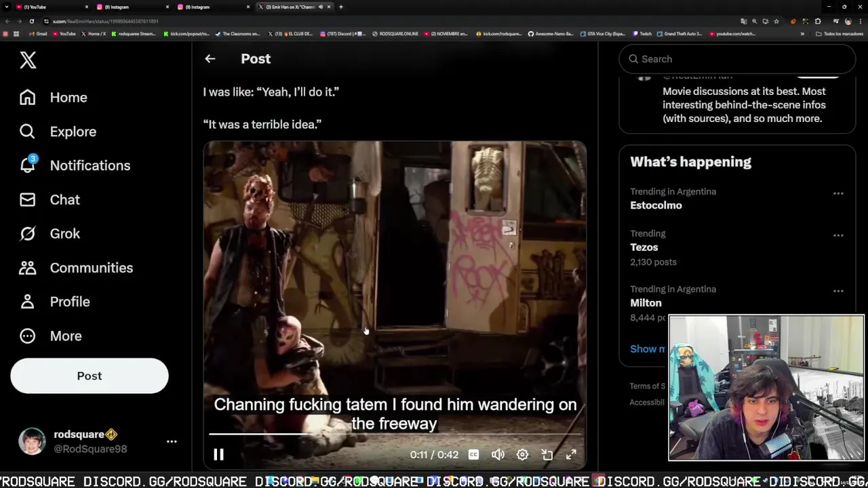The image size is (868, 488).
Task: Open rodsquare account options three dots
Action: [x=172, y=441]
